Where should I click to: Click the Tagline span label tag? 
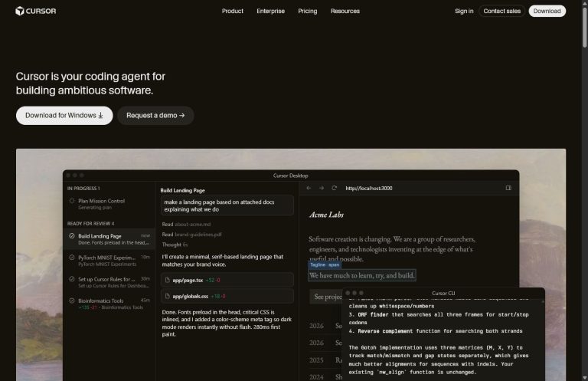click(325, 265)
